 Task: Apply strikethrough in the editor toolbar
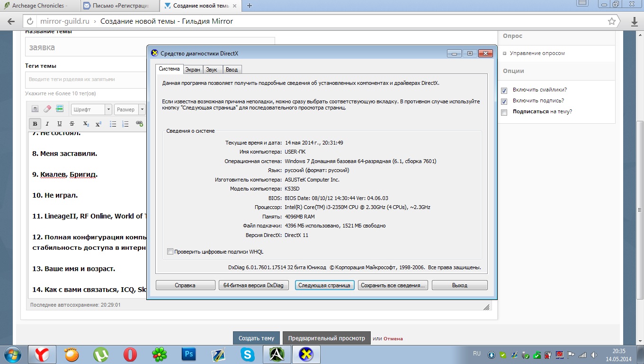pos(72,124)
